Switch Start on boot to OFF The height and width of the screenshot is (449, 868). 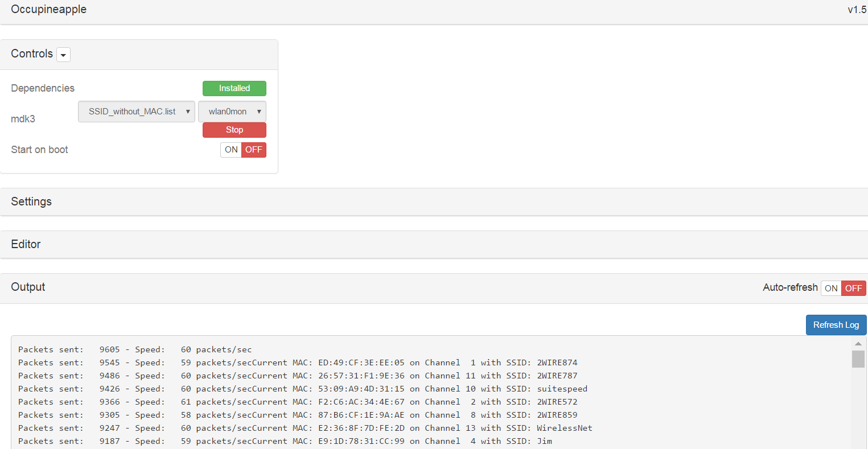[x=254, y=150]
